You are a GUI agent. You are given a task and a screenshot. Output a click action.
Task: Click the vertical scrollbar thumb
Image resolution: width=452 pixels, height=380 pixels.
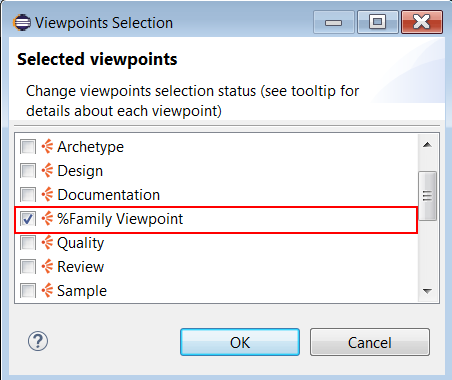point(427,196)
